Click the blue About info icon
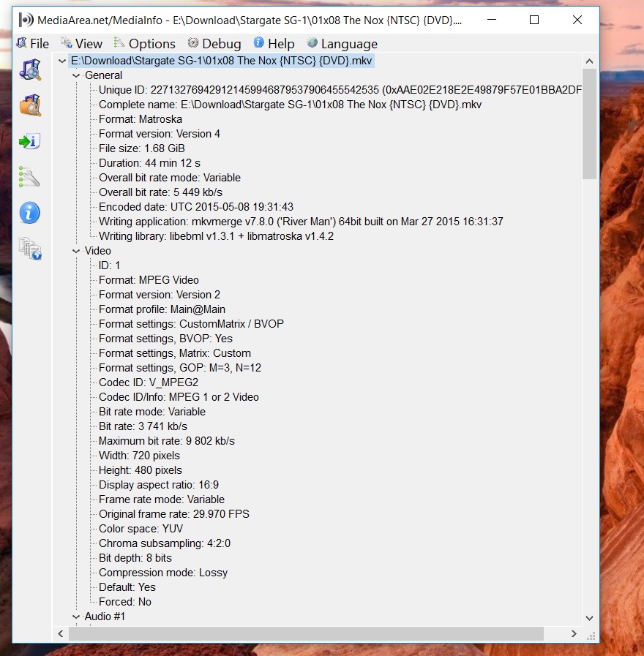 pyautogui.click(x=30, y=213)
